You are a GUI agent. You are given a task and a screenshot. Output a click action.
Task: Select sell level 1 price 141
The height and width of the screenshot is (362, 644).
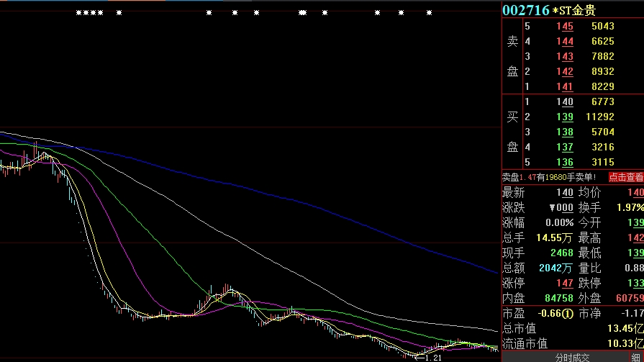pos(565,87)
